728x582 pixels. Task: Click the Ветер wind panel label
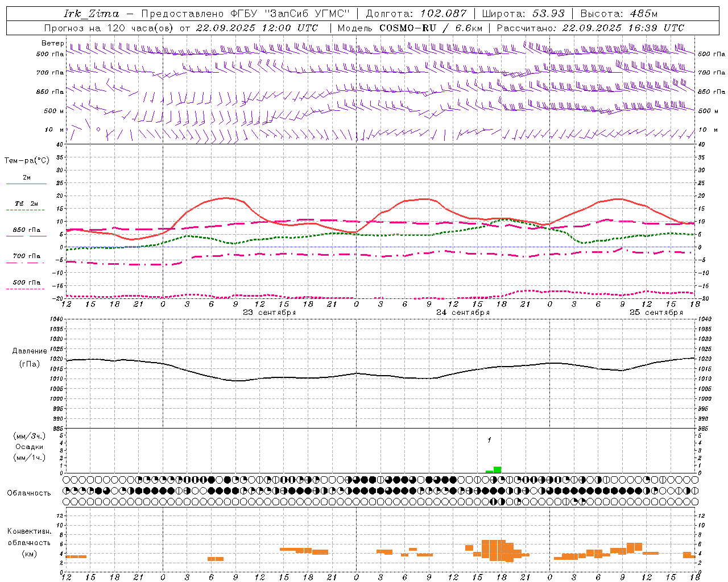(53, 43)
